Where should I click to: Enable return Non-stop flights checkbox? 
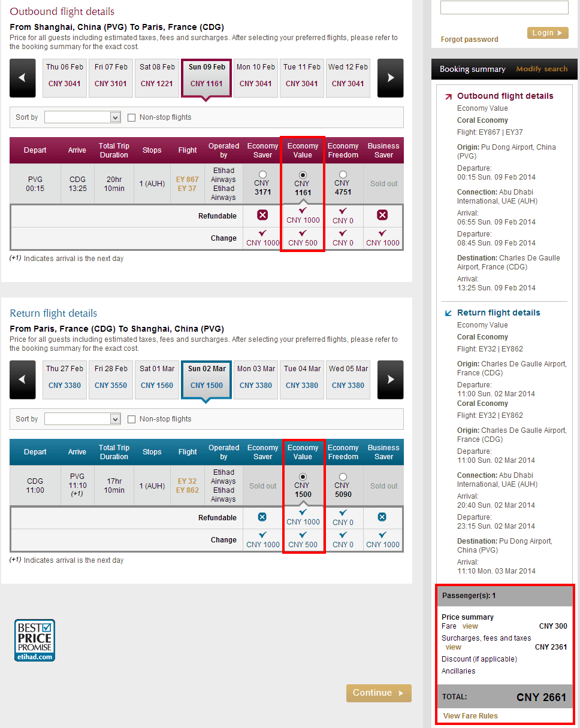(132, 419)
